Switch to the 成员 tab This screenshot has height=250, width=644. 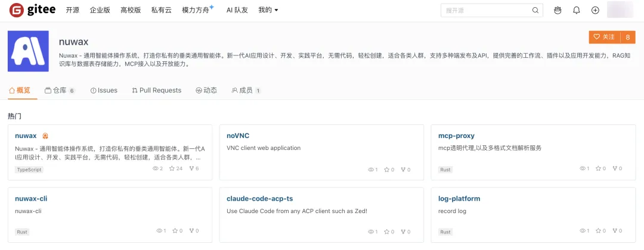(246, 90)
